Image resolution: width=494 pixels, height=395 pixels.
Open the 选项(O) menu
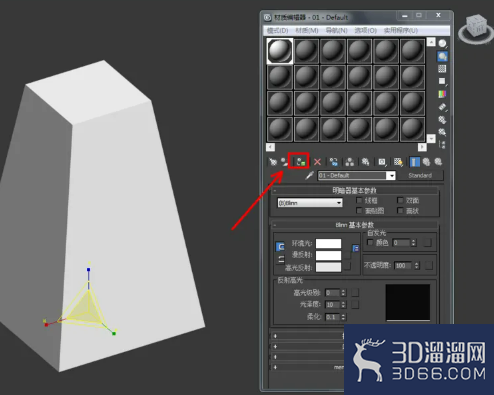(365, 30)
